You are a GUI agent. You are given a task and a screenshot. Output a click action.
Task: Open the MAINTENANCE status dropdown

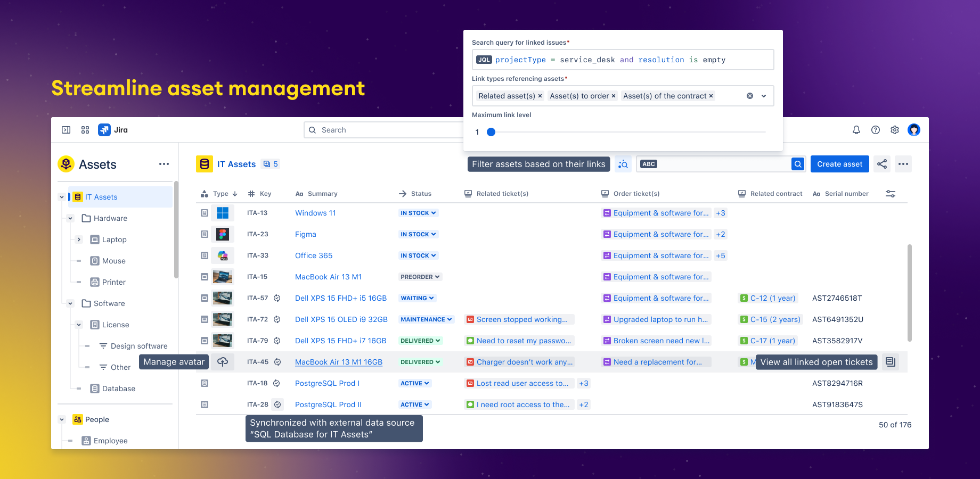pos(426,319)
